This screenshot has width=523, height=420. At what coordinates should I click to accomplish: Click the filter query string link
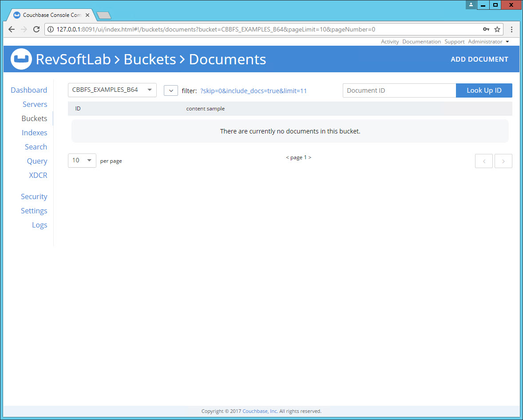(x=254, y=91)
